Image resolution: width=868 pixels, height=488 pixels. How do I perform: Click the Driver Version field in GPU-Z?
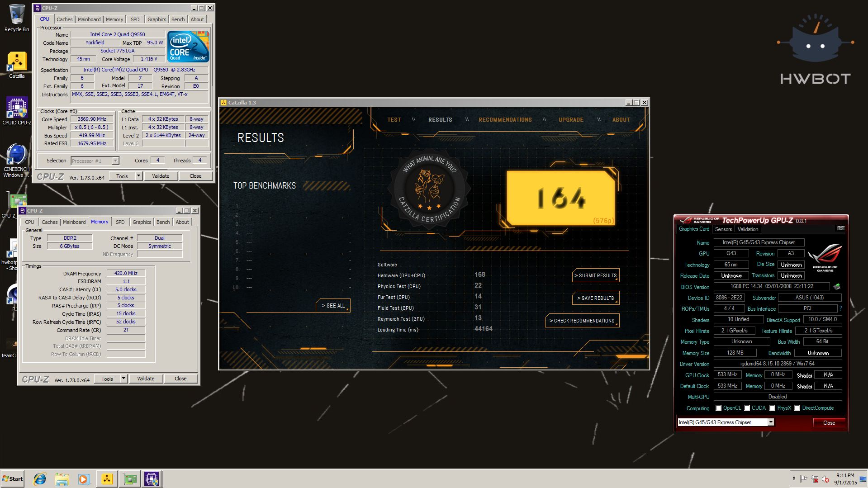(x=778, y=364)
